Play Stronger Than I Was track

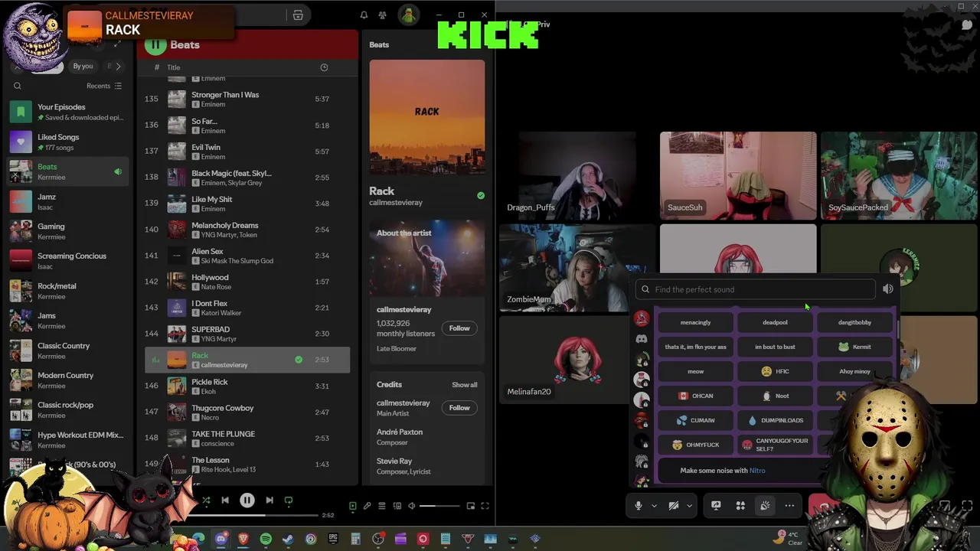(247, 99)
